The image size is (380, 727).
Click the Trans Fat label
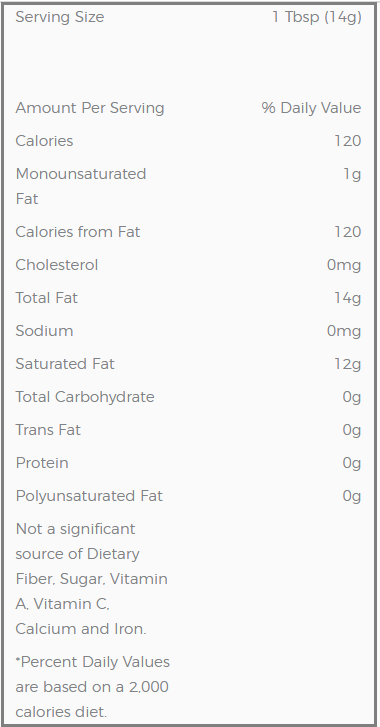48,430
